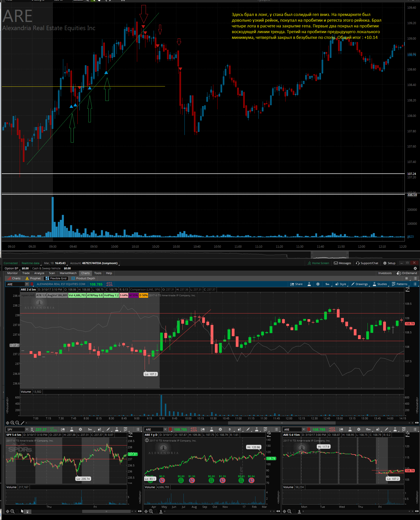Click the corporate actions icon below ARE daily chart
Screen dimensions: 420x520
(161, 511)
